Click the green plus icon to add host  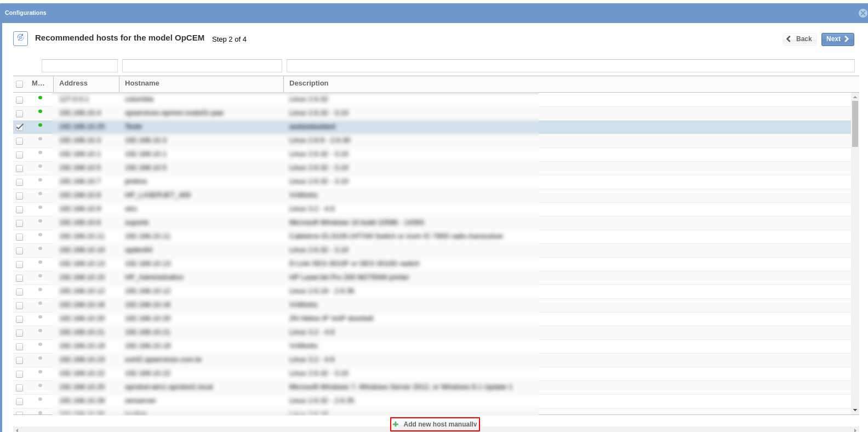click(x=396, y=424)
